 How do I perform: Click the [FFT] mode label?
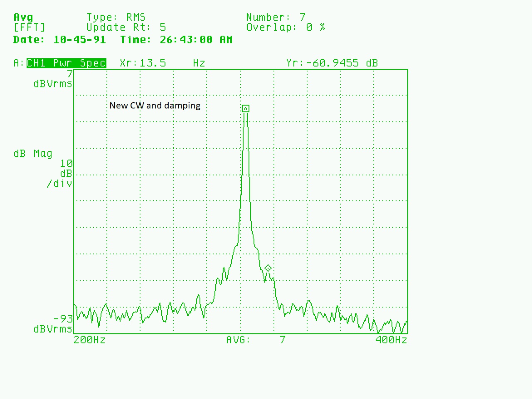[x=30, y=28]
